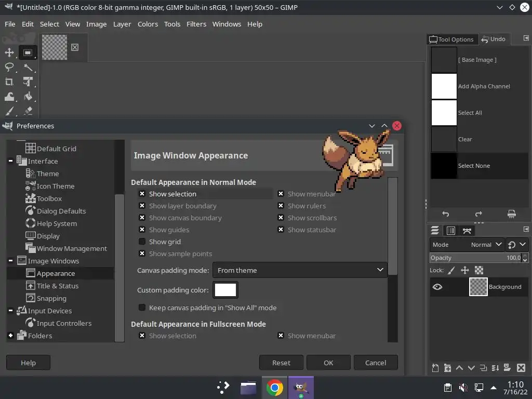Select Theme in Preferences tree

point(48,174)
